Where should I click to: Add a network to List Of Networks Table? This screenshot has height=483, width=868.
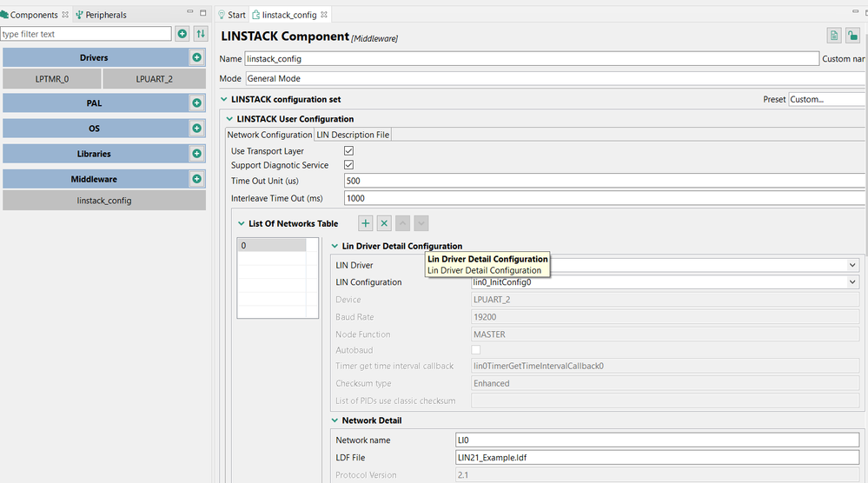tap(365, 223)
